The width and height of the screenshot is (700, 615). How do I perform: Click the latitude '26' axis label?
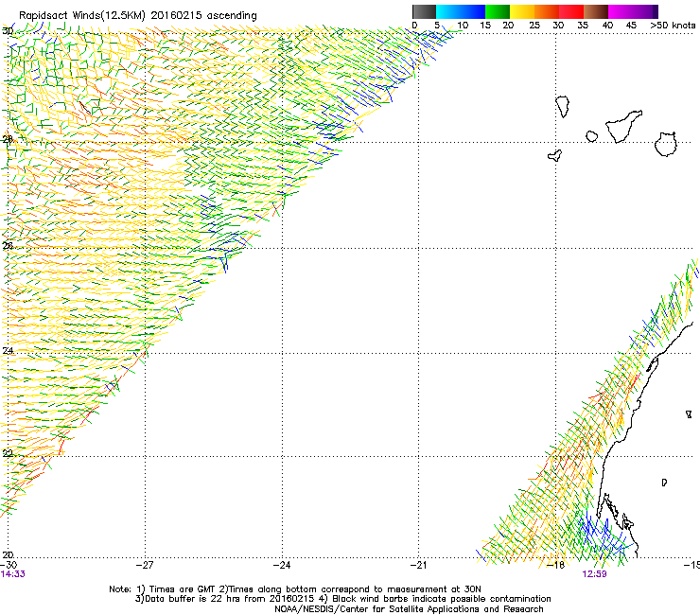[x=8, y=246]
